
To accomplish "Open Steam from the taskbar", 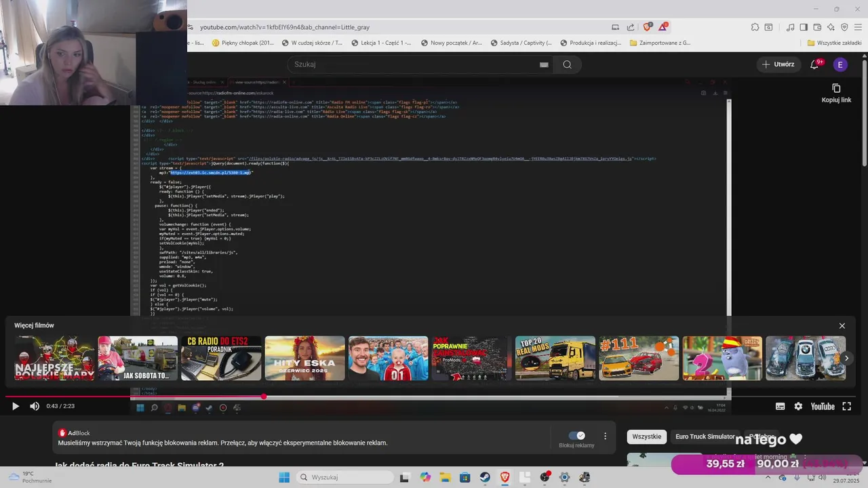I will 485,477.
